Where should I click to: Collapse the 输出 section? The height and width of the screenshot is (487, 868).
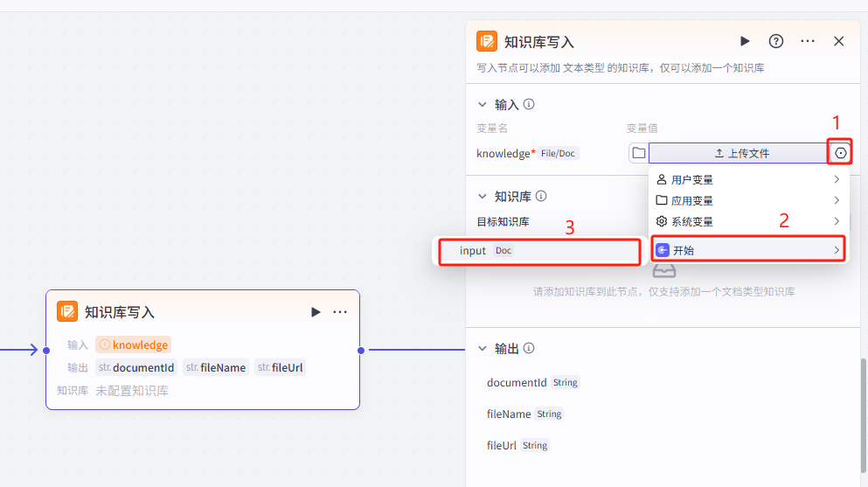pyautogui.click(x=483, y=348)
